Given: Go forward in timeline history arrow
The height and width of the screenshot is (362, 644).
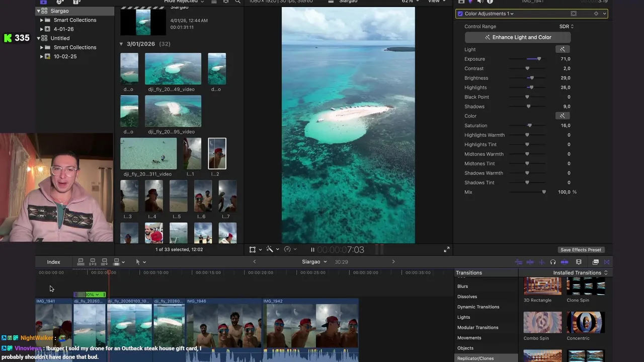Looking at the screenshot, I should (393, 261).
